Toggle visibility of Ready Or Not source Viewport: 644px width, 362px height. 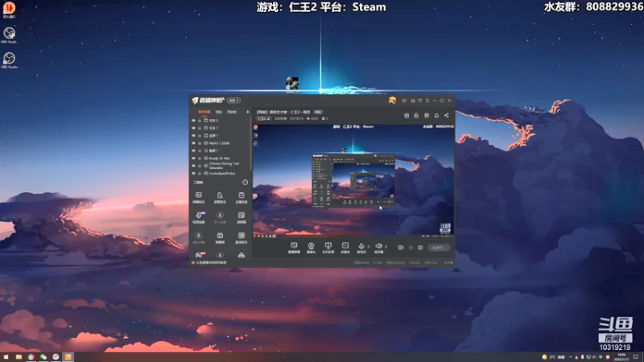click(193, 158)
